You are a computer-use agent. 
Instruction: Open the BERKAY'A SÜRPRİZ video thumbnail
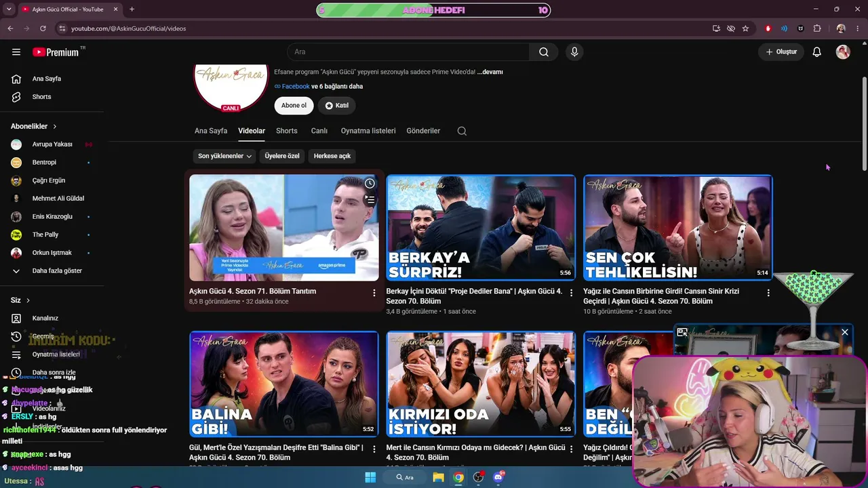tap(481, 228)
